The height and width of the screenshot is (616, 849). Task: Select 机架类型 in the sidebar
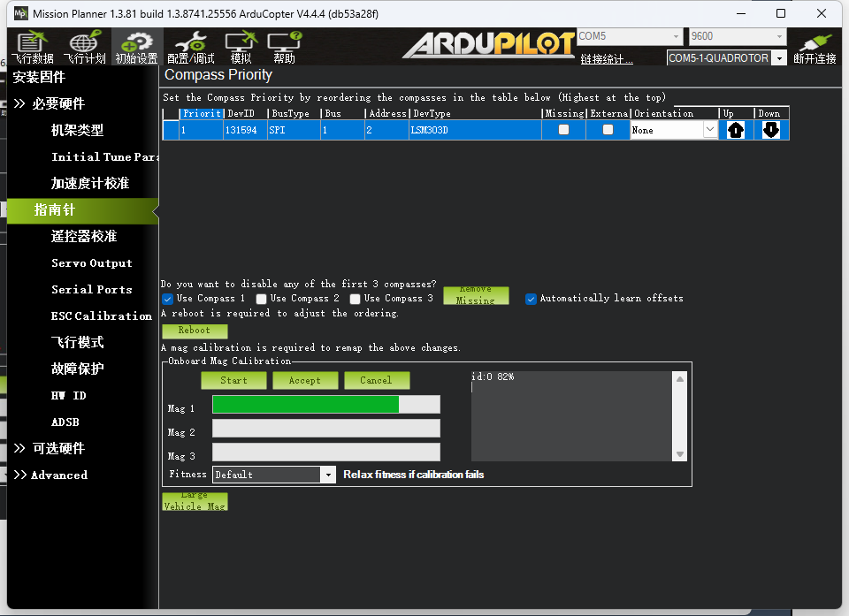click(77, 130)
